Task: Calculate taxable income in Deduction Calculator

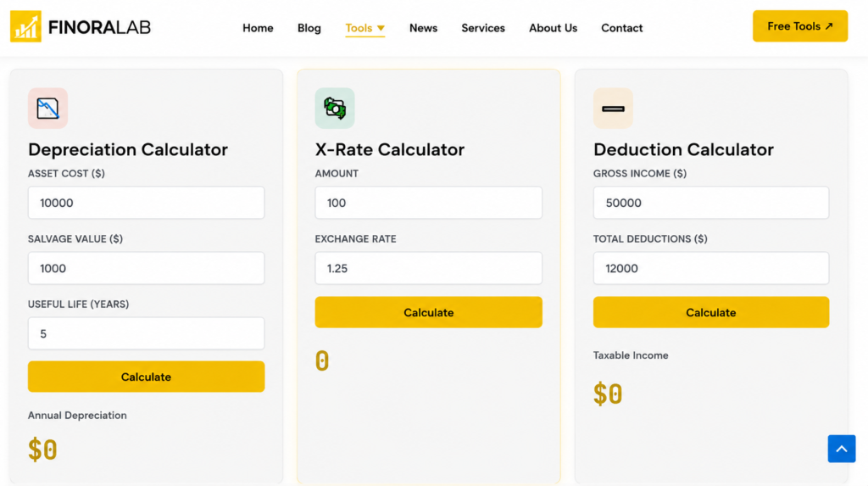Action: [711, 312]
